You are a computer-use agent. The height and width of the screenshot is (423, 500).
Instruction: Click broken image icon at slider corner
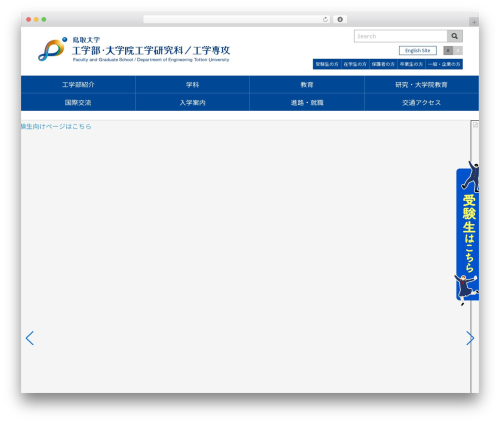tap(475, 125)
